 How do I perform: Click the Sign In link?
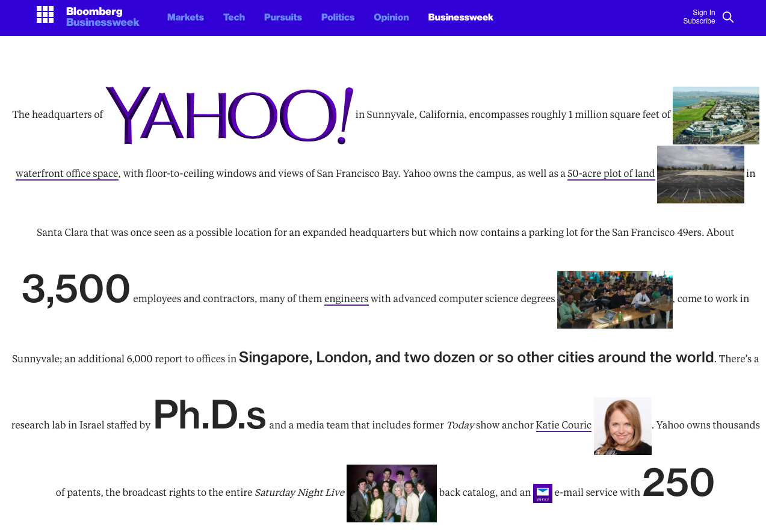pos(704,13)
